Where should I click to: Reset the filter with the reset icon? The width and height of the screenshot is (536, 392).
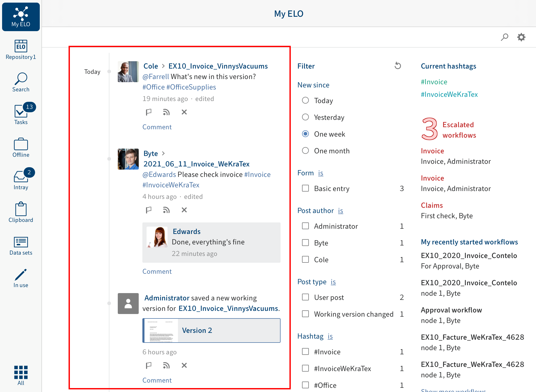click(x=398, y=66)
